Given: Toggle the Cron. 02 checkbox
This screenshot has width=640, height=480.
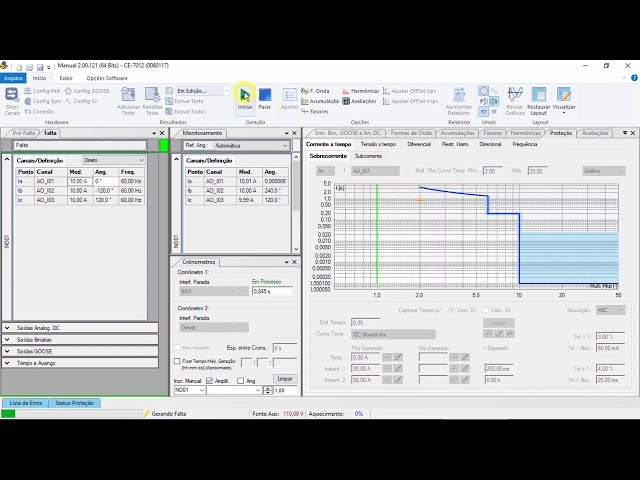Looking at the screenshot, I should [x=486, y=310].
